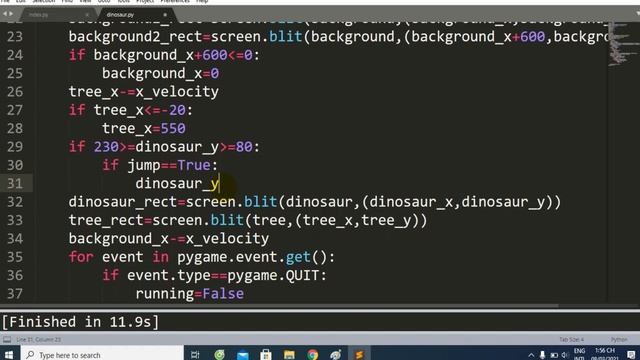
Task: Open the tab list dropdown arrow
Action: 637,14
